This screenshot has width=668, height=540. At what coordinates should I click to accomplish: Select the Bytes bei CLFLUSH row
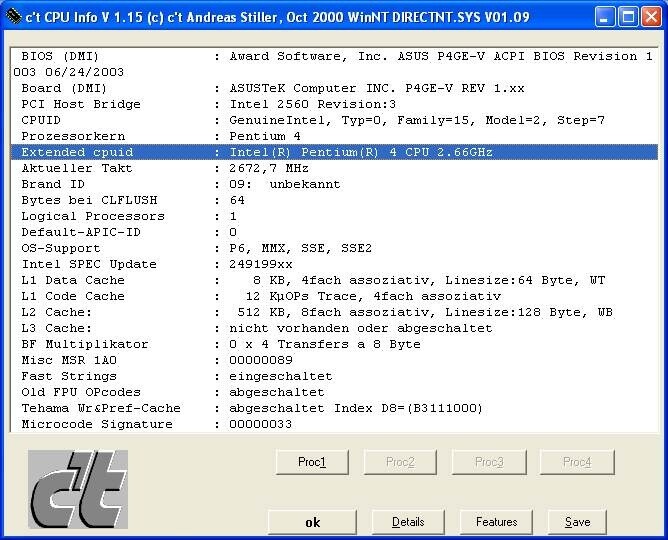click(x=334, y=200)
